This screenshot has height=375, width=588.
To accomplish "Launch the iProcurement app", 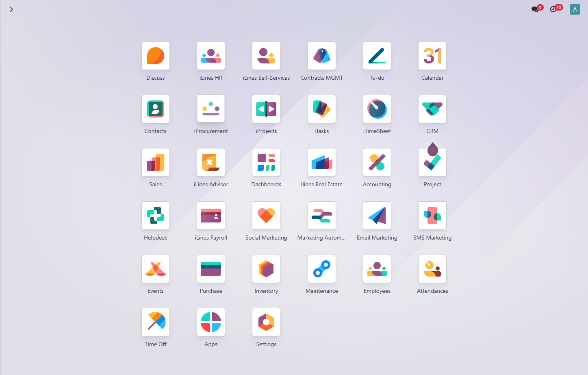I will tap(211, 109).
